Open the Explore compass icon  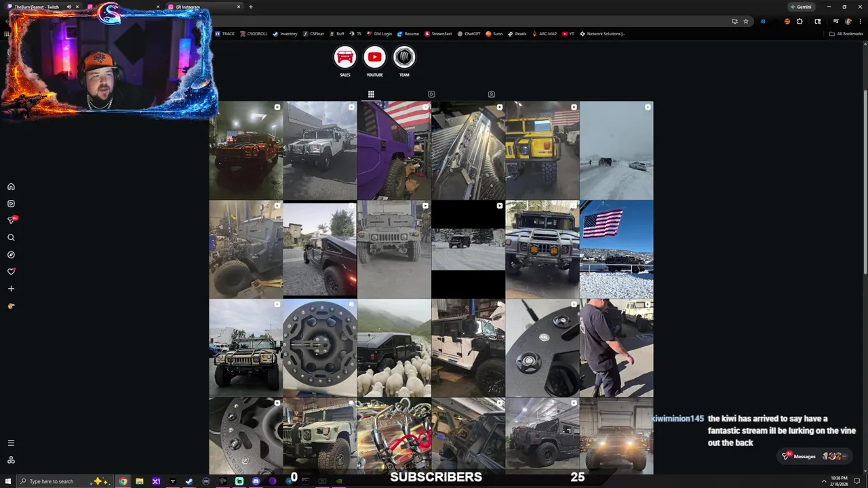(11, 255)
